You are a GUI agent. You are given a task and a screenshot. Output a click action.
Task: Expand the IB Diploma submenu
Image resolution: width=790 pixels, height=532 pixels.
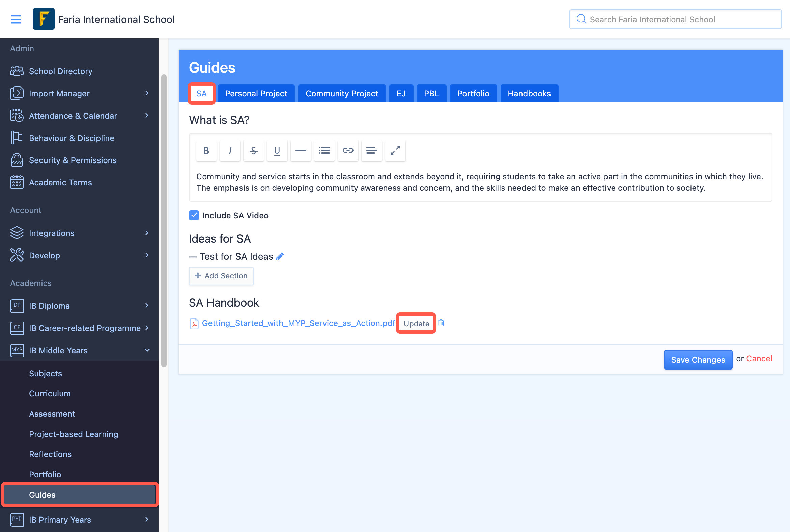pos(147,306)
